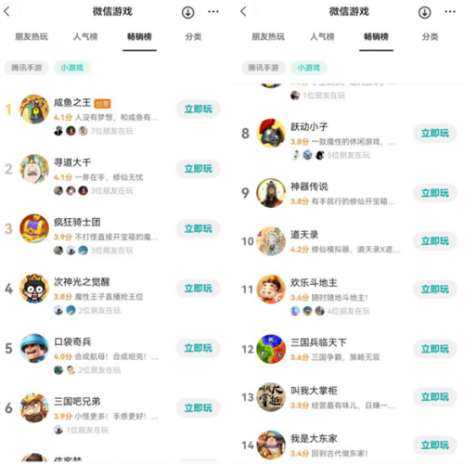Open the download icon on the right screen
The width and height of the screenshot is (476, 464).
424,12
